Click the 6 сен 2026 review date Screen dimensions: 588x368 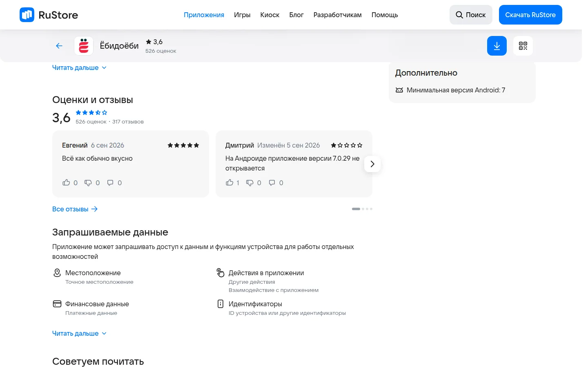107,145
